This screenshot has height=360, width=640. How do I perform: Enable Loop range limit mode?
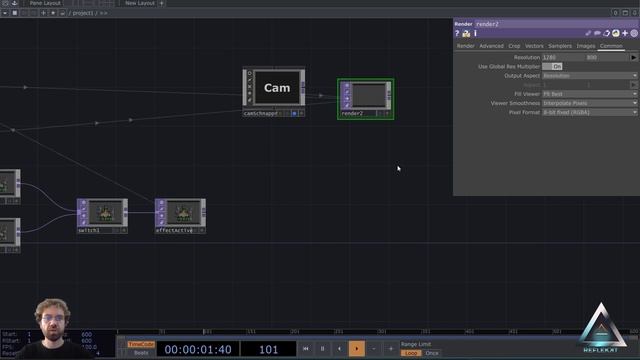[411, 353]
